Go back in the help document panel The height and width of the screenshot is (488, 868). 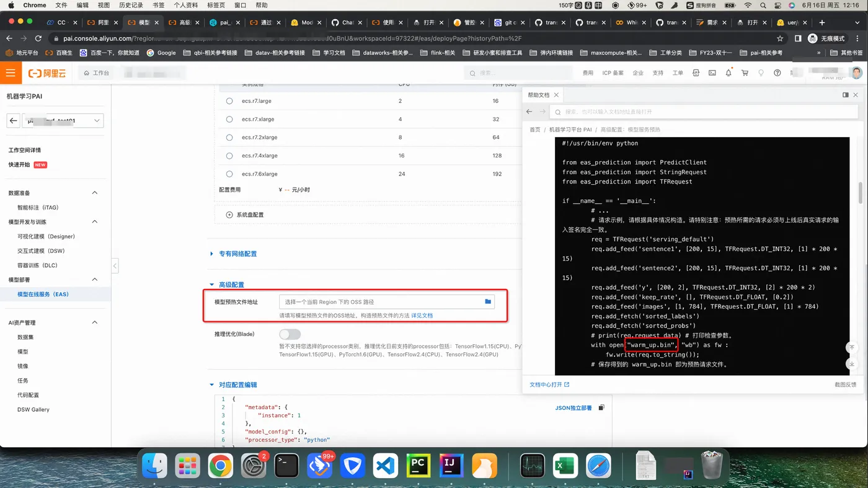click(529, 112)
